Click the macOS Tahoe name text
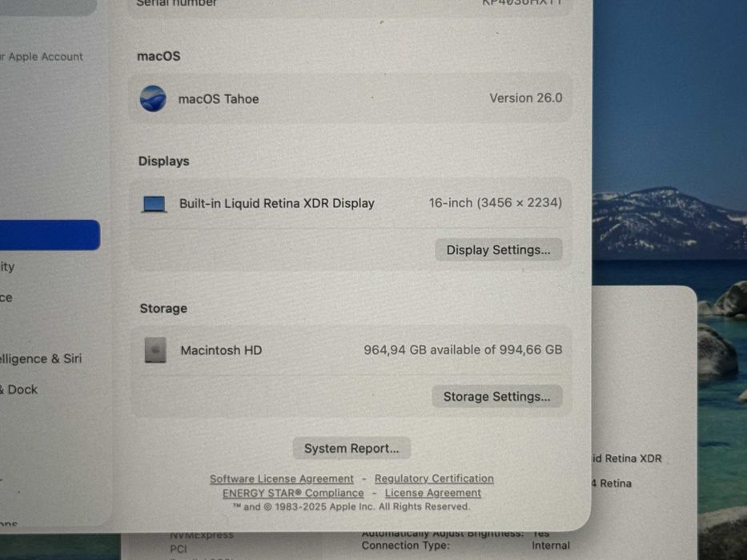Viewport: 747px width, 560px height. point(219,99)
